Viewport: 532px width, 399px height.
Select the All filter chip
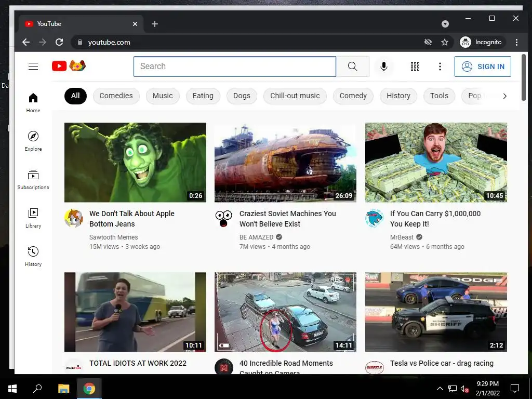[75, 96]
